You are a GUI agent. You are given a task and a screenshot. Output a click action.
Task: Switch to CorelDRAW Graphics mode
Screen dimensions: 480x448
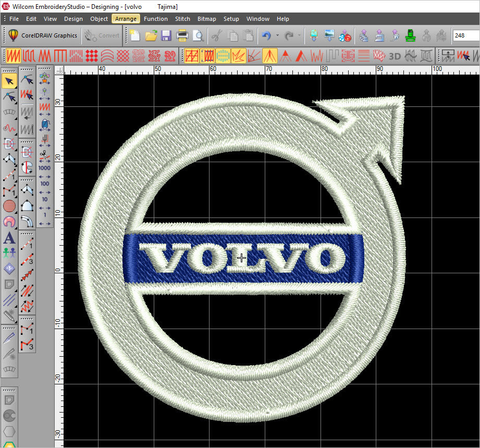[x=43, y=35]
